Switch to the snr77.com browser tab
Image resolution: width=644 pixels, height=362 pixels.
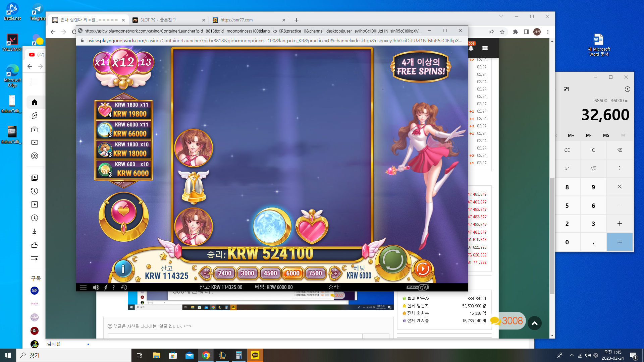point(249,20)
